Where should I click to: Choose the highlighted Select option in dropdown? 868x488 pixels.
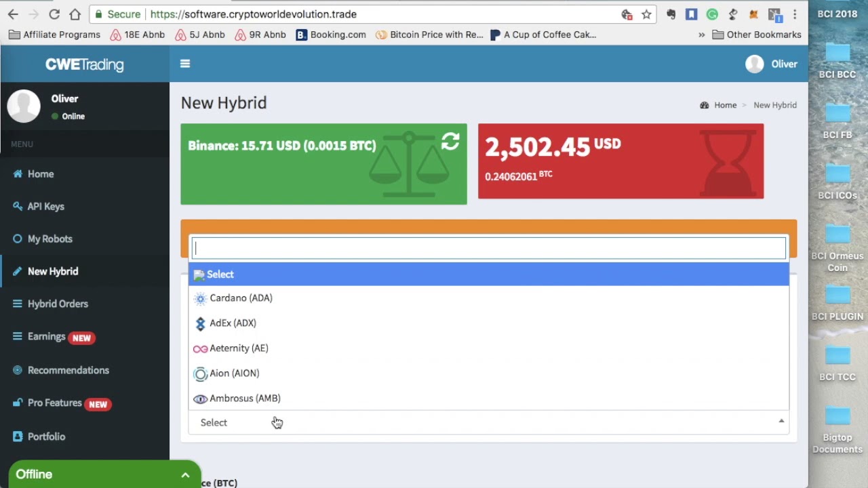pos(489,274)
